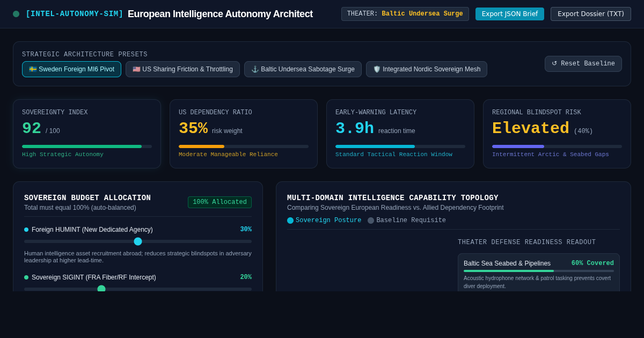Open the US Dependency Ratio card
This screenshot has width=644, height=338.
pyautogui.click(x=244, y=134)
